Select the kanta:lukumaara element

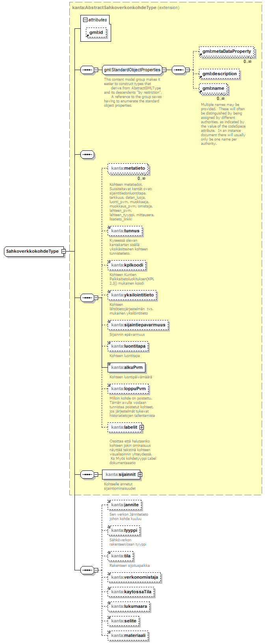[129, 607]
